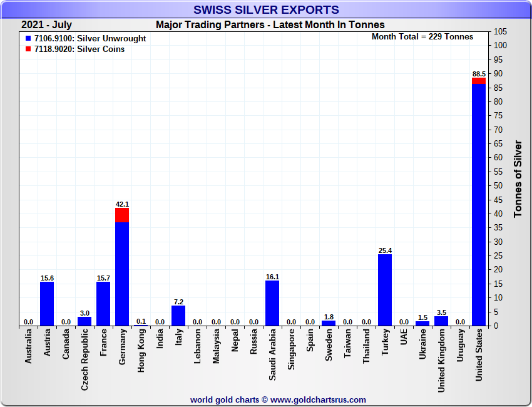
Task: Click the 88.5 value label above United States
Action: tap(479, 74)
